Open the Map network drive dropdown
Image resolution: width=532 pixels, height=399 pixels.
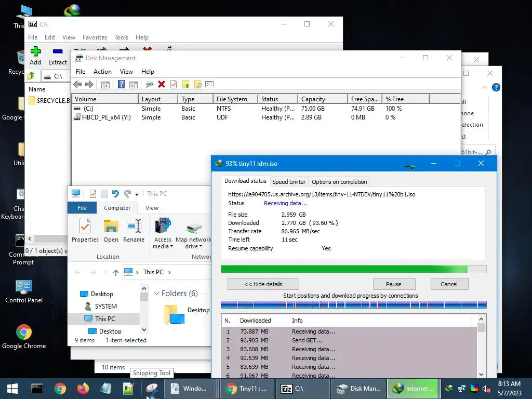click(193, 233)
